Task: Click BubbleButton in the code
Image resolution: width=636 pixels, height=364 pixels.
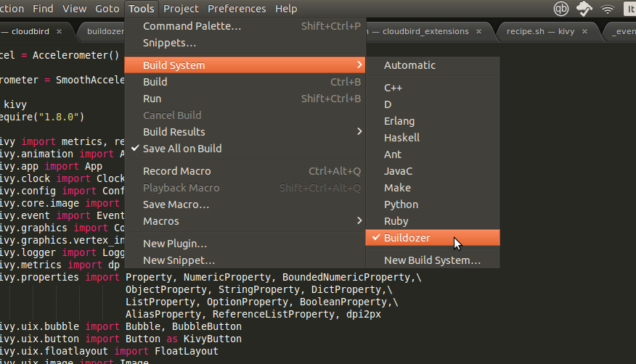Action: tap(207, 326)
